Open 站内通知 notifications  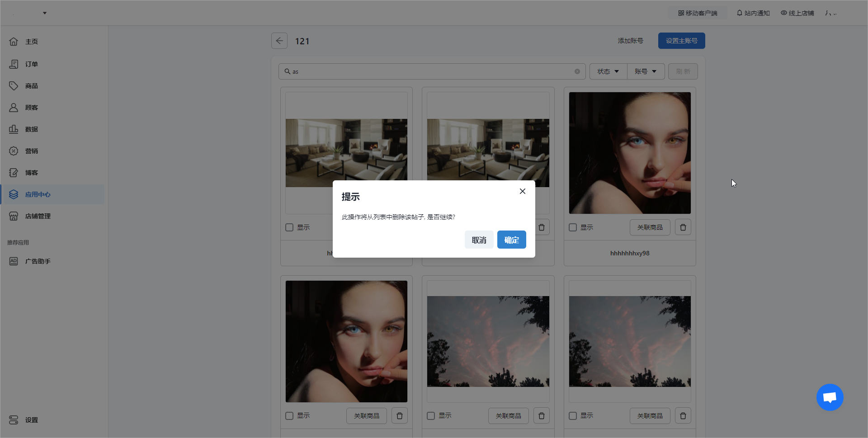753,13
